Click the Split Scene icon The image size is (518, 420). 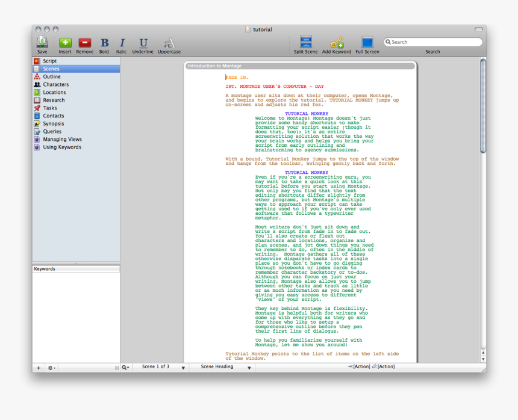click(306, 43)
